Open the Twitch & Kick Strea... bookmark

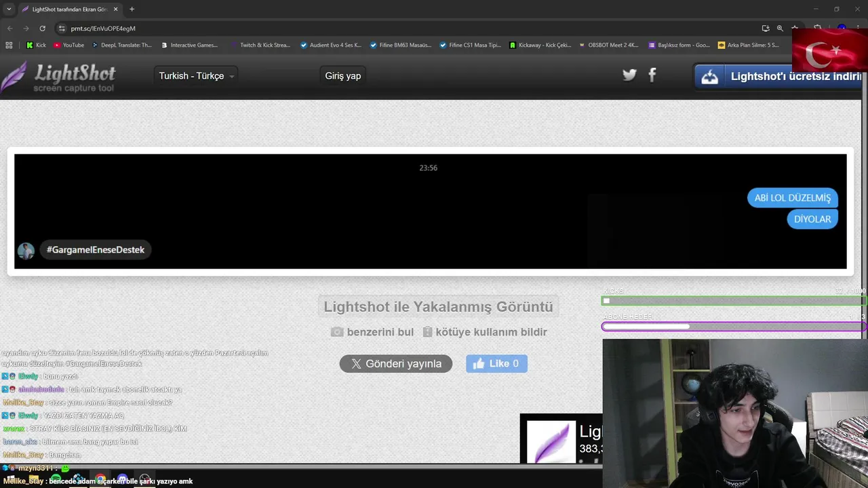(260, 45)
